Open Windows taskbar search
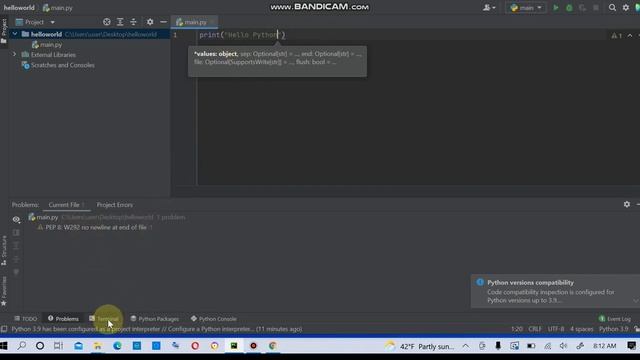 (x=22, y=346)
